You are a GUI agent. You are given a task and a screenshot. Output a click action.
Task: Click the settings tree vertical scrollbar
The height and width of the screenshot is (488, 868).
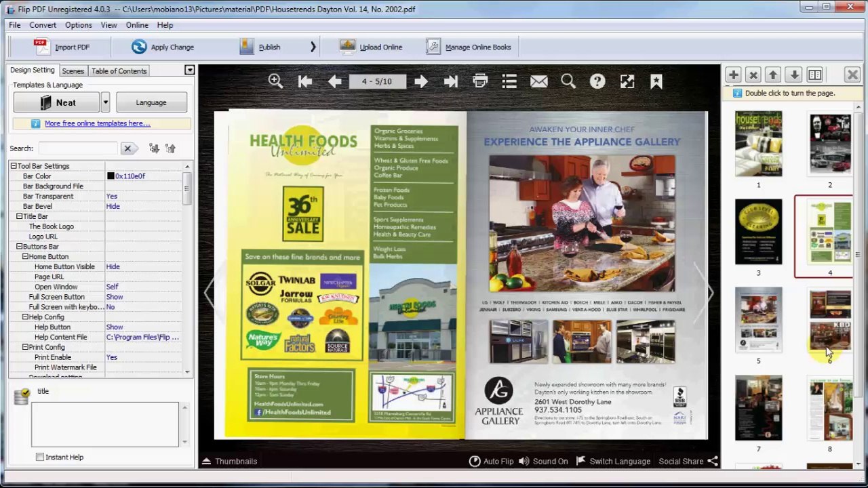pyautogui.click(x=187, y=268)
